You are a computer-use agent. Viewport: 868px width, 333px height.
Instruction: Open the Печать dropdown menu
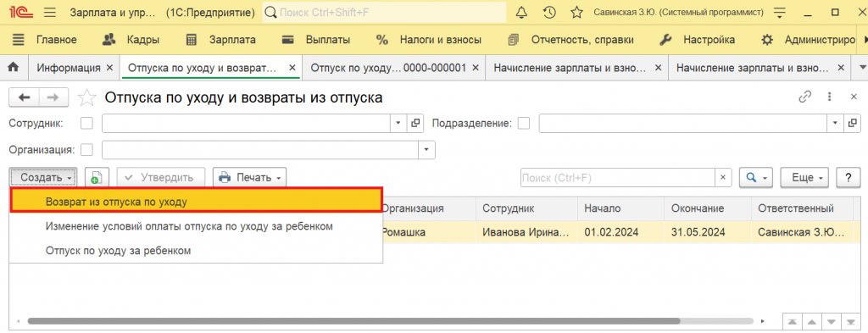[x=249, y=178]
